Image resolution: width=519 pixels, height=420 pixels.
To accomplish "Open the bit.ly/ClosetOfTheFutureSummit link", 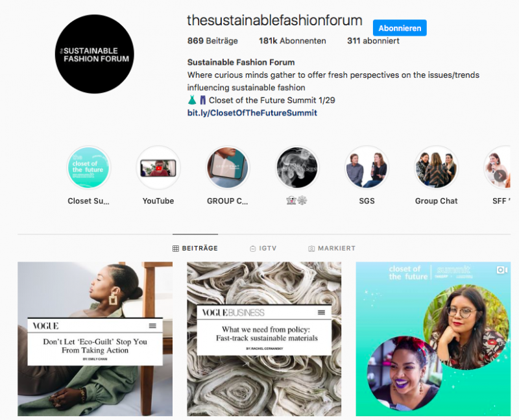I will 252,113.
